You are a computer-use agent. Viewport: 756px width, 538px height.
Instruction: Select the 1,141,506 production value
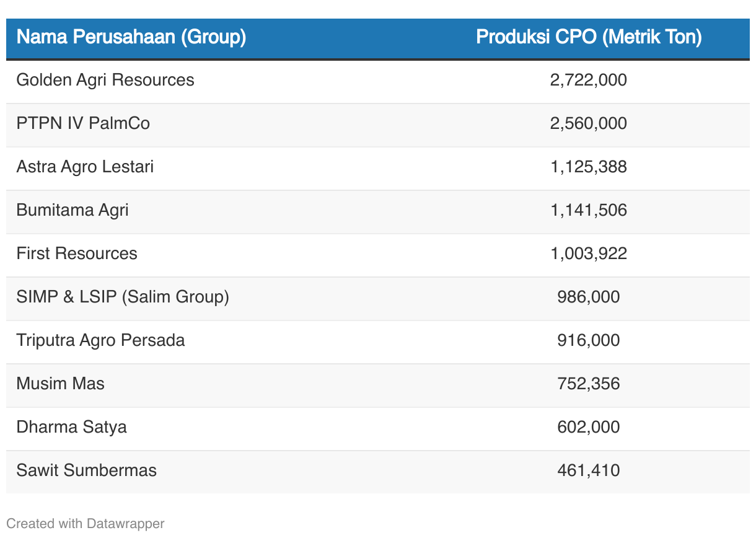point(589,210)
